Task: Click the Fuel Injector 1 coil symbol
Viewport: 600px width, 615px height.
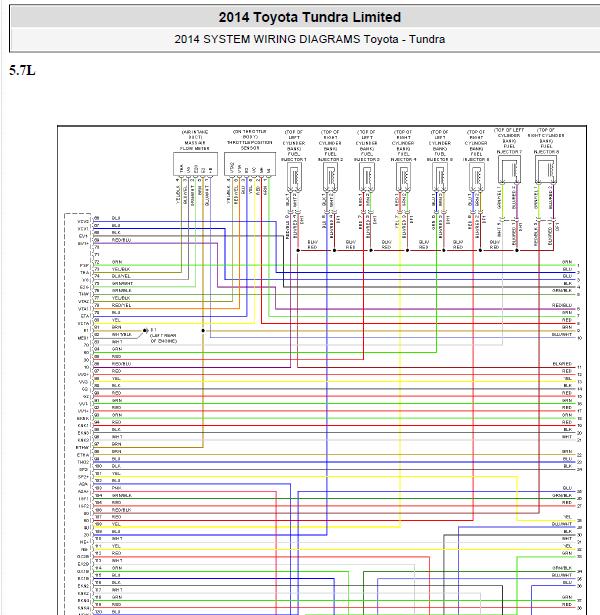Action: (295, 177)
